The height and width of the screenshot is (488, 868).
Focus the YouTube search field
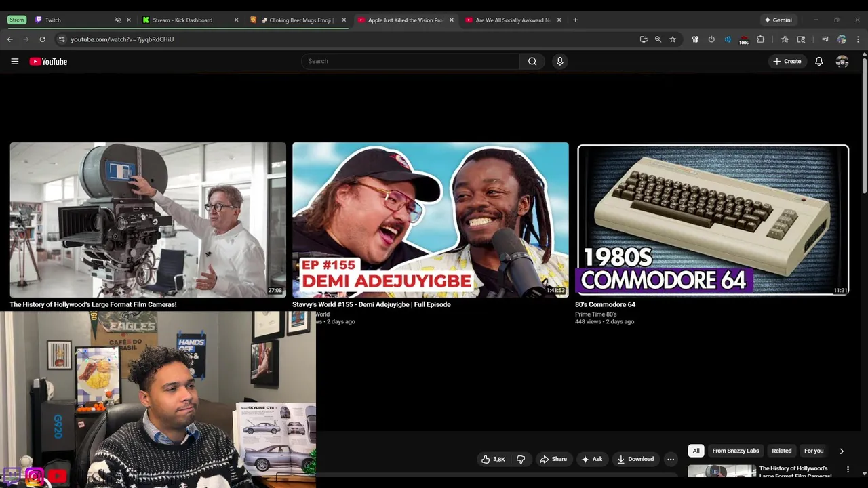coord(410,61)
